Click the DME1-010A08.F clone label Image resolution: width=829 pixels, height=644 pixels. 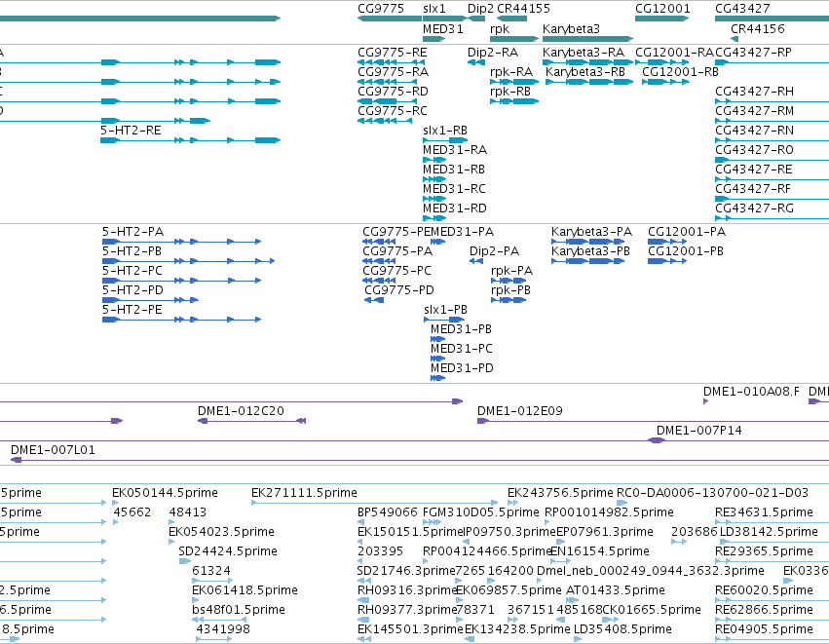click(751, 392)
